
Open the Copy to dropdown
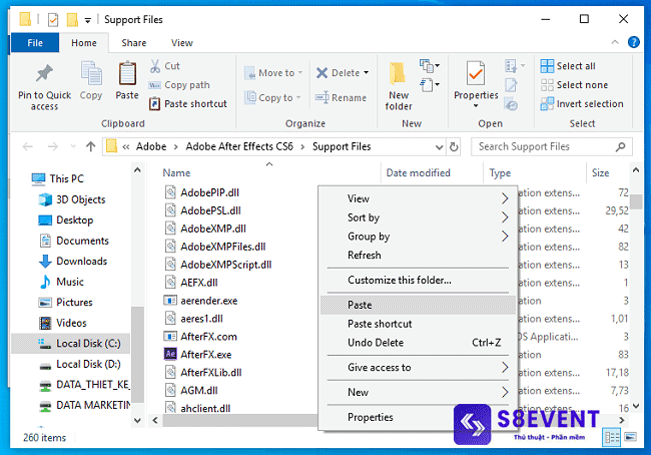point(273,98)
